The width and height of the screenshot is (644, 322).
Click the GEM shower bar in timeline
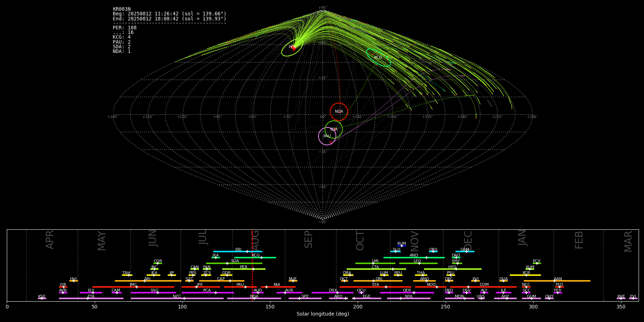coord(465,252)
